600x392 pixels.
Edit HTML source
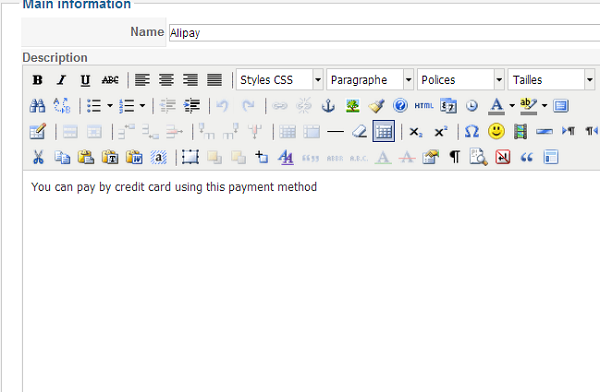(x=424, y=106)
